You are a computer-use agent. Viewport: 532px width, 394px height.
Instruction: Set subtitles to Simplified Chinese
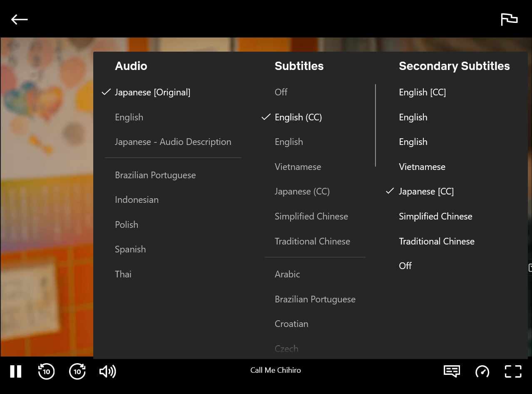click(311, 217)
